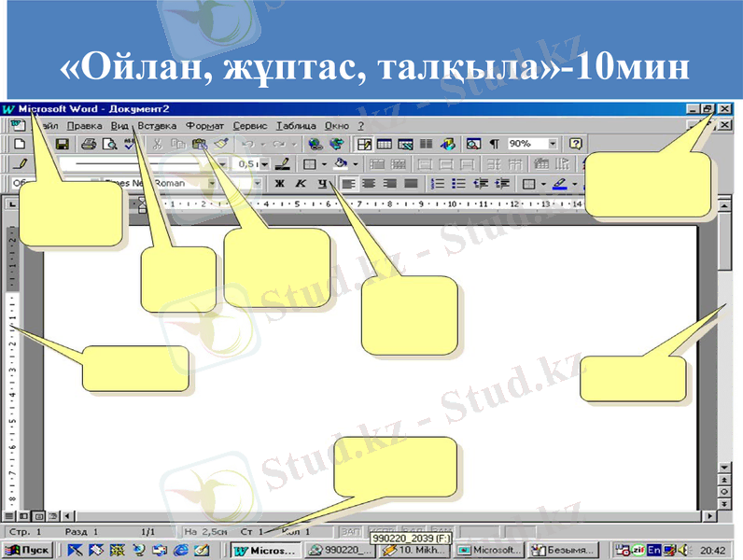Click the border color pen button
The image size is (743, 560).
coord(283,164)
